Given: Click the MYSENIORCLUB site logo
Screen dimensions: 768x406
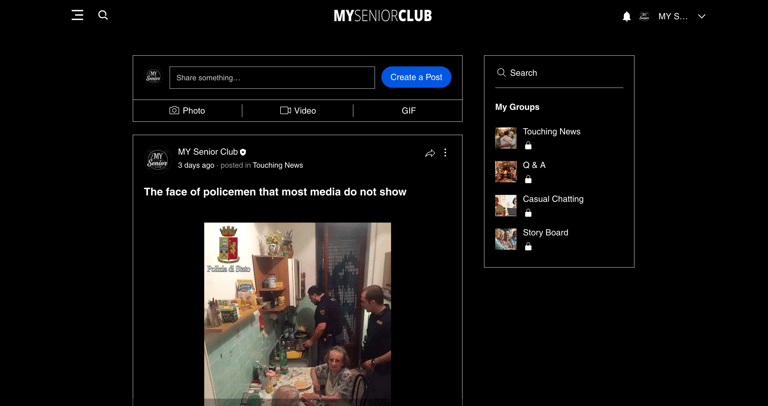Looking at the screenshot, I should pyautogui.click(x=383, y=16).
